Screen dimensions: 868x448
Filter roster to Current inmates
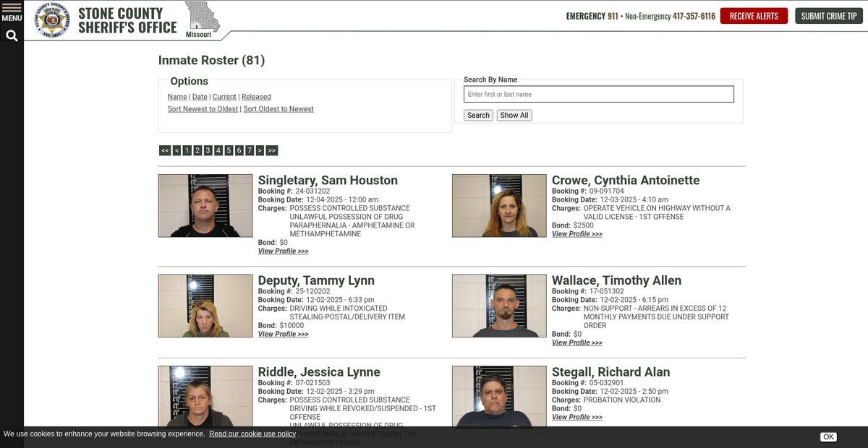(x=224, y=97)
